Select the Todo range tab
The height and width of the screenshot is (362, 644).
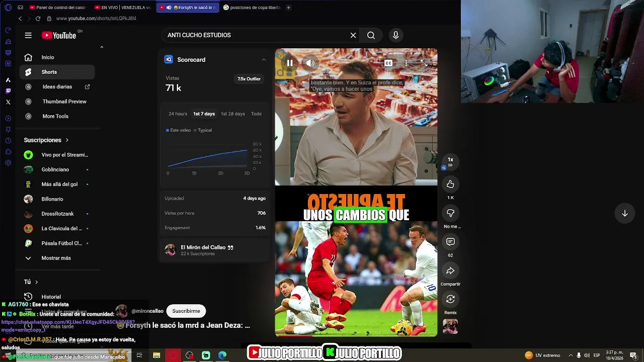256,114
